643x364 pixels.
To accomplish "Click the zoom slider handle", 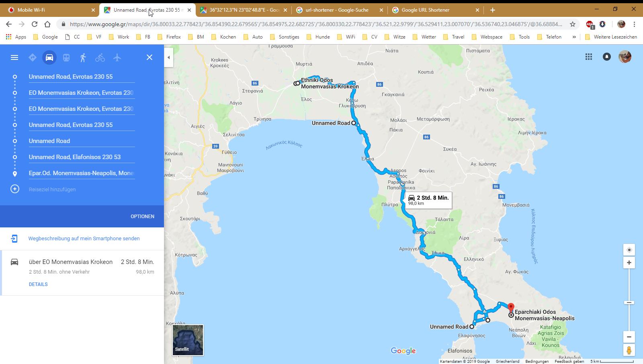I will pyautogui.click(x=629, y=303).
